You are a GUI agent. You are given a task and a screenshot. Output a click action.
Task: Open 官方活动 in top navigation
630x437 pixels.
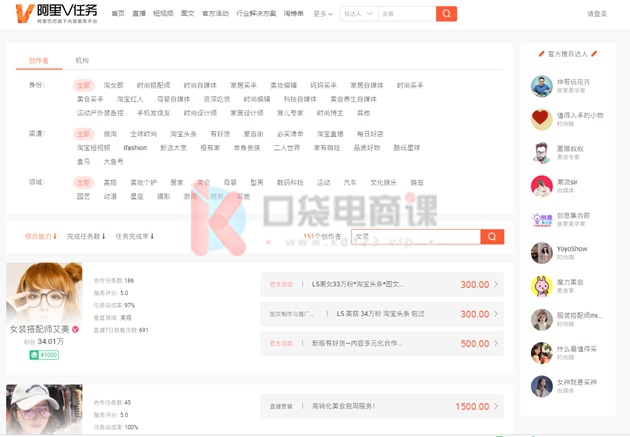(215, 14)
